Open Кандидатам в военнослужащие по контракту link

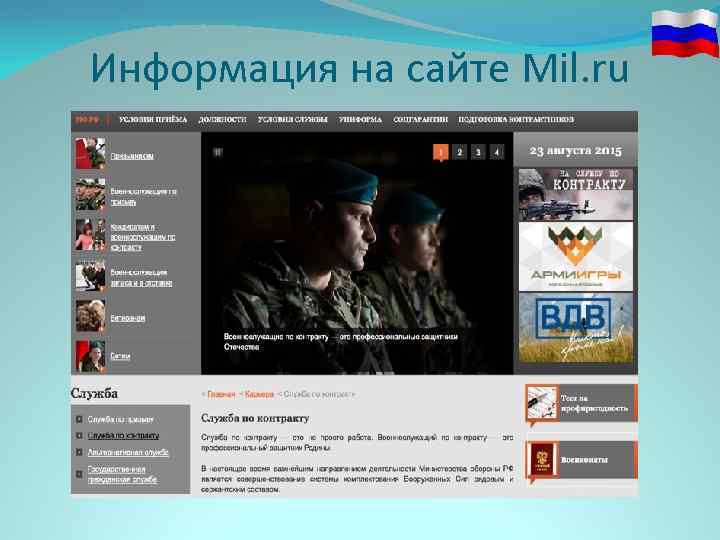(x=143, y=237)
